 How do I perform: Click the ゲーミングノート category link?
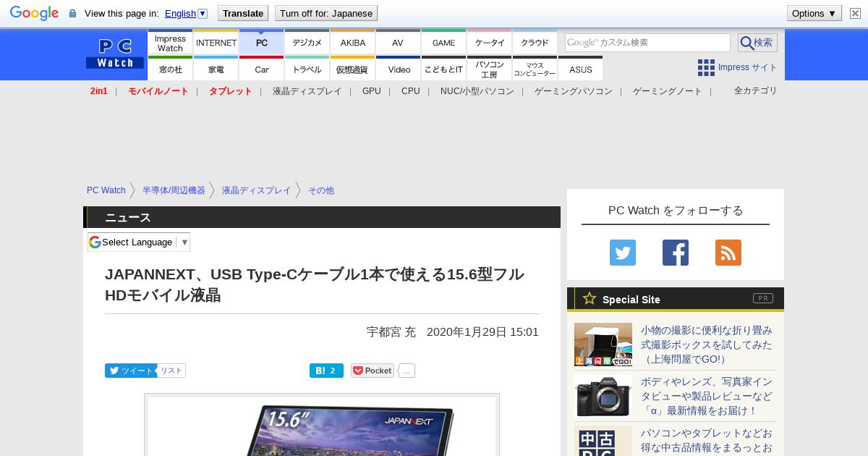668,91
